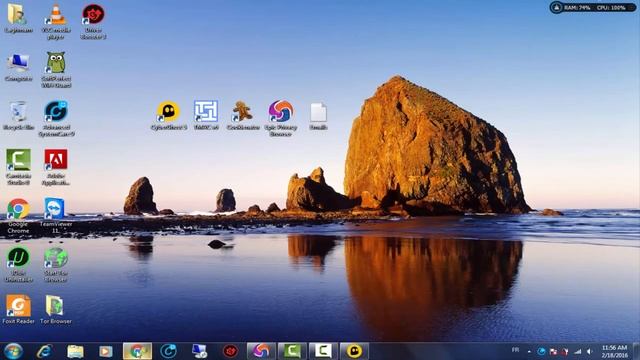Open the Driver Booster desktop shortcut
This screenshot has width=640, height=360.
tap(93, 21)
